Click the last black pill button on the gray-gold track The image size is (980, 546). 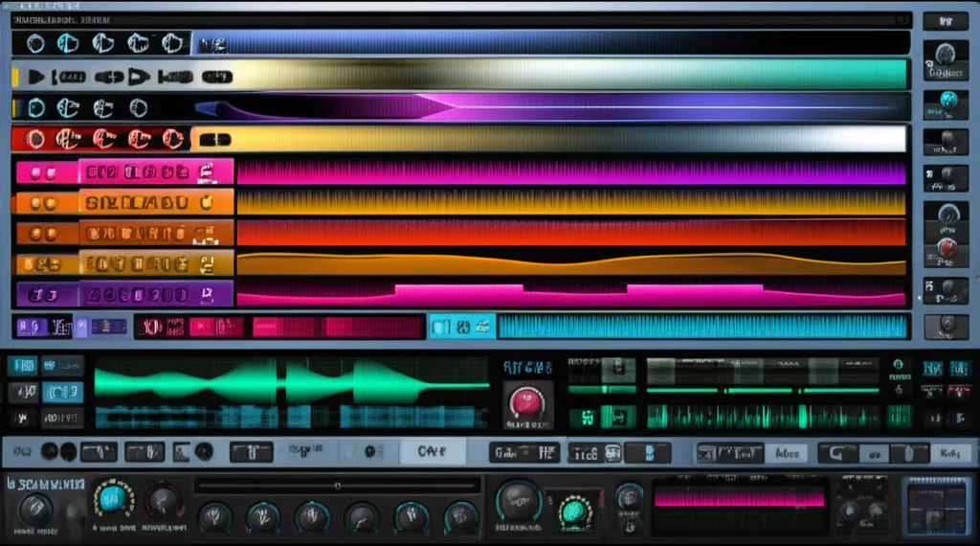pyautogui.click(x=217, y=77)
